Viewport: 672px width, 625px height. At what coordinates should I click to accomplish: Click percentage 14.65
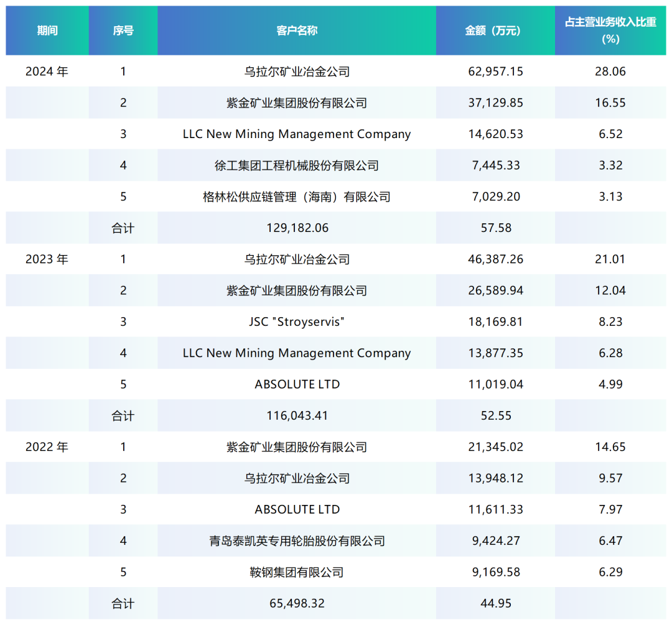click(610, 447)
